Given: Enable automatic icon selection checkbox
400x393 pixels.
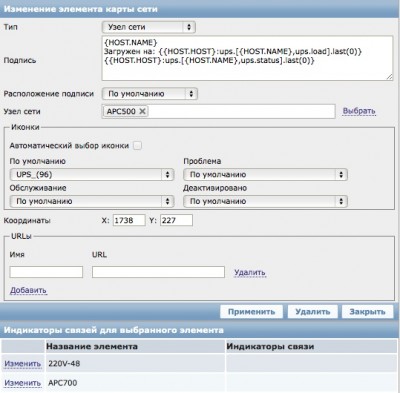Looking at the screenshot, I should [137, 145].
